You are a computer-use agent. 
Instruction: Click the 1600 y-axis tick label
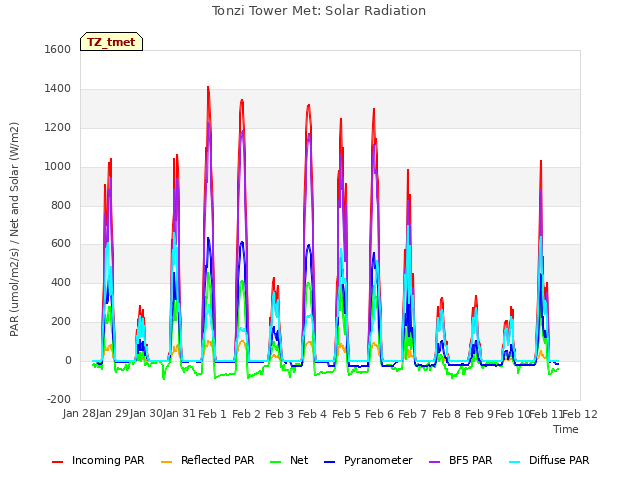click(58, 49)
